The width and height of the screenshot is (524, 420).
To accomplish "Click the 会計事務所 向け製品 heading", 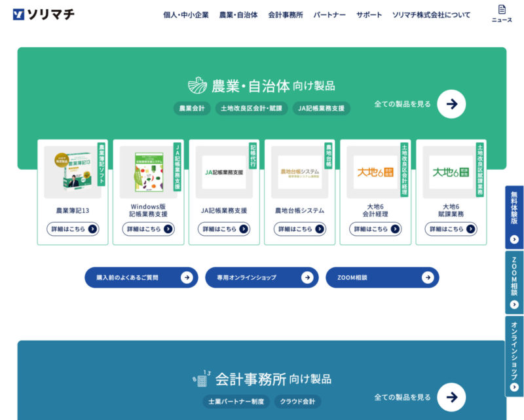I will click(273, 379).
